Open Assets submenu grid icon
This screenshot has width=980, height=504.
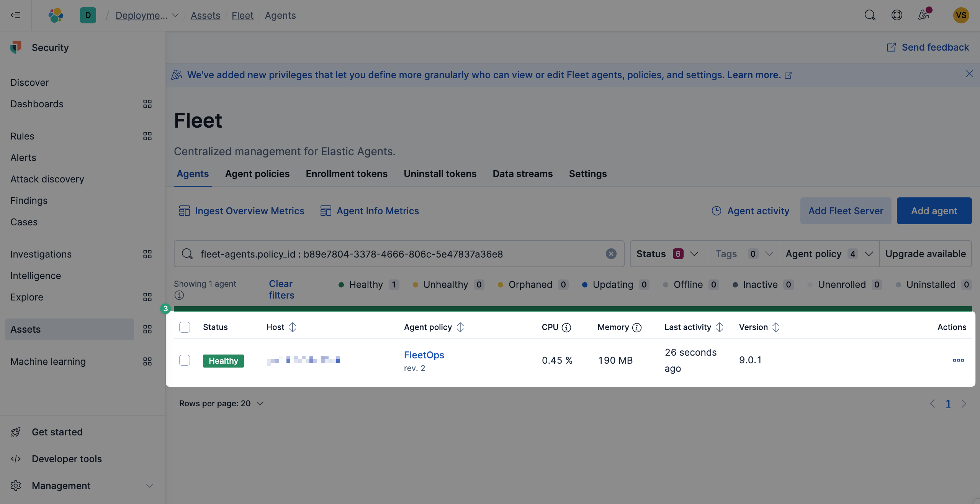click(x=147, y=329)
